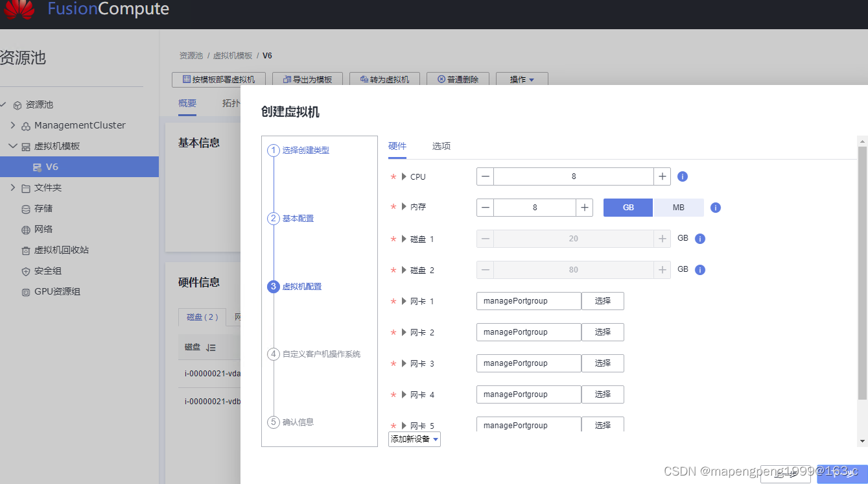Decrease CPU count with minus button
Screen dimensions: 868x484
click(486, 176)
